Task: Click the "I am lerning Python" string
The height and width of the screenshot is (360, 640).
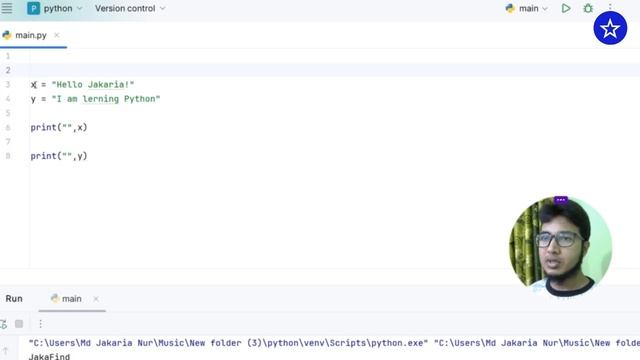Action: pos(106,99)
